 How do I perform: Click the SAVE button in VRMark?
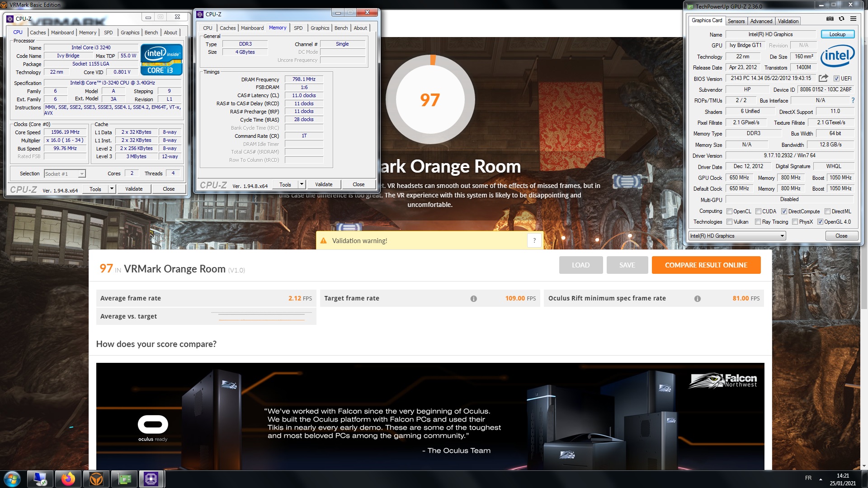pyautogui.click(x=627, y=265)
